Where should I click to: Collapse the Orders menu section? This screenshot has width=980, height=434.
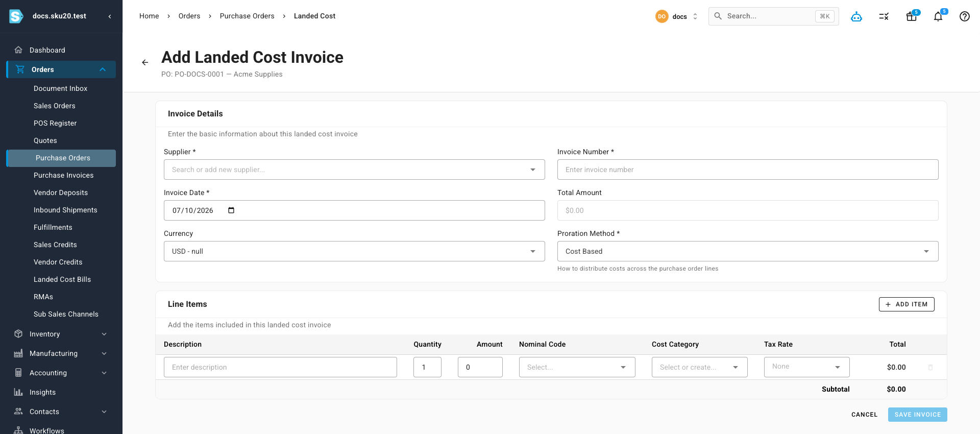103,69
